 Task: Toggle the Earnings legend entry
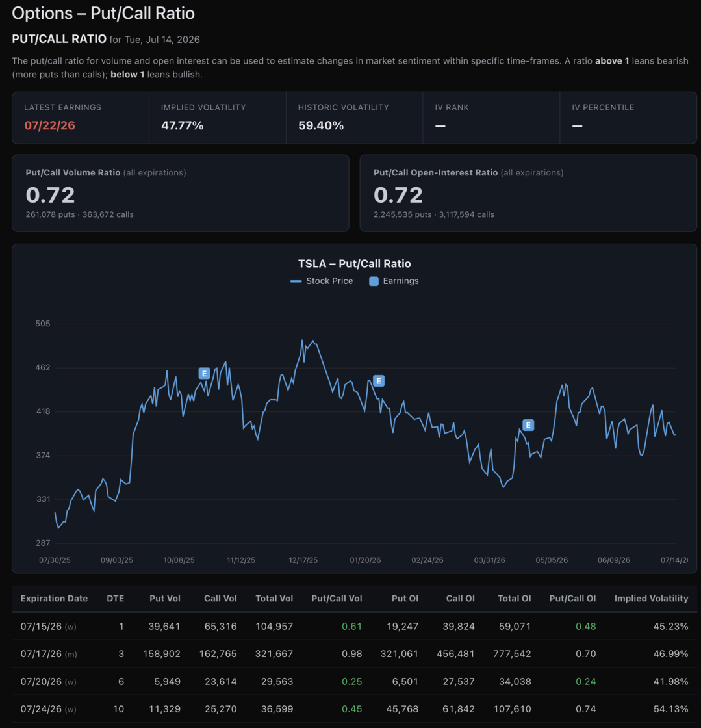pyautogui.click(x=394, y=281)
